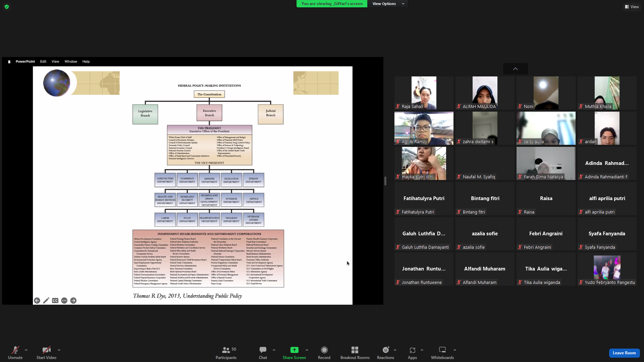Screen dimensions: 644x362
Task: Go to next slide arrow icon
Action: click(73, 301)
